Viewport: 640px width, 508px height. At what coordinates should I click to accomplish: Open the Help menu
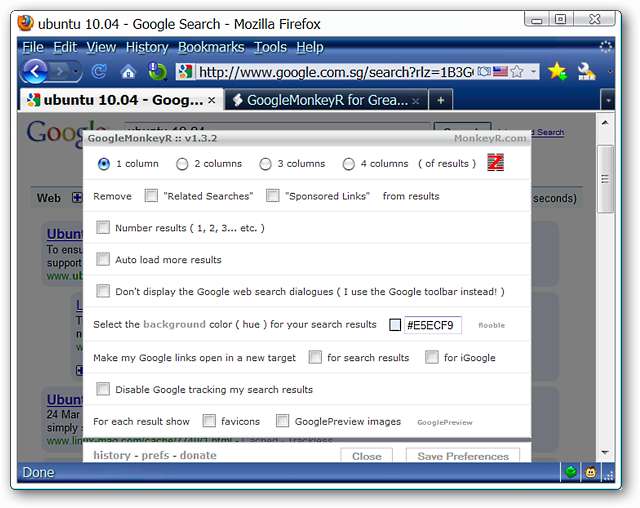(x=310, y=47)
